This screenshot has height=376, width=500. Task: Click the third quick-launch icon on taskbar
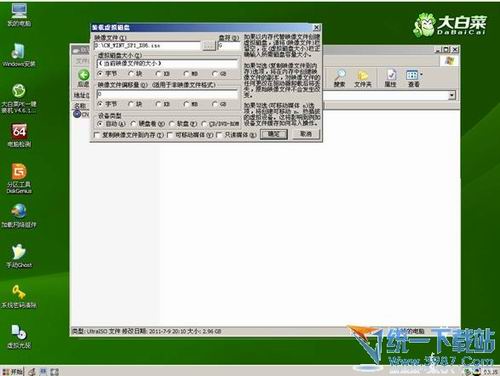pos(55,372)
